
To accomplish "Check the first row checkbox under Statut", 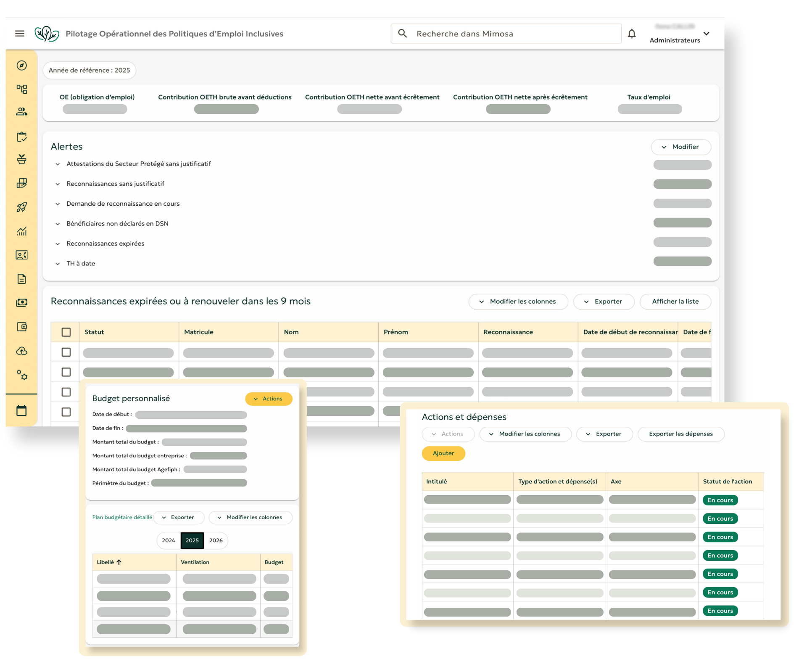I will (x=66, y=352).
